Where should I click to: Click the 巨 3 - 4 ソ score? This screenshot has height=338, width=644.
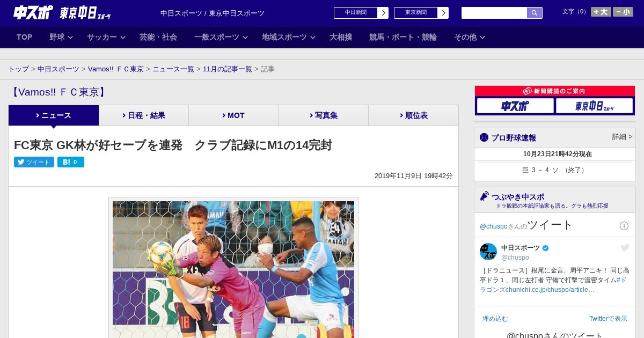(x=554, y=170)
